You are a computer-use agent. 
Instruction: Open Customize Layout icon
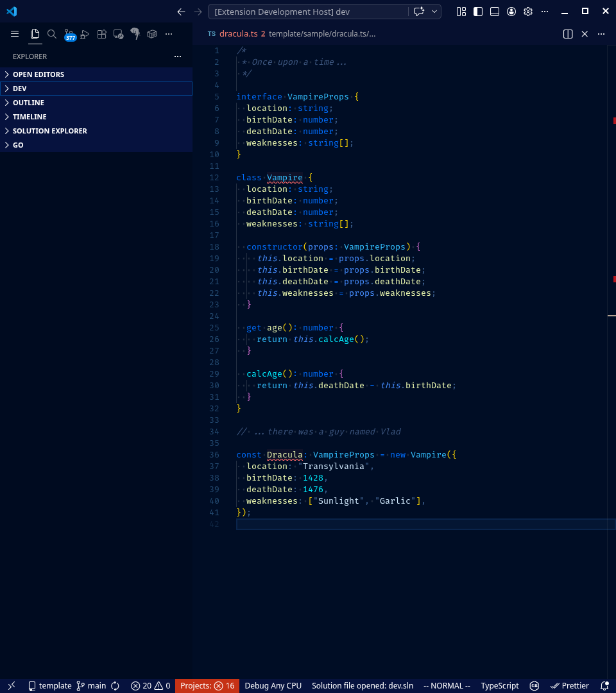pos(461,12)
